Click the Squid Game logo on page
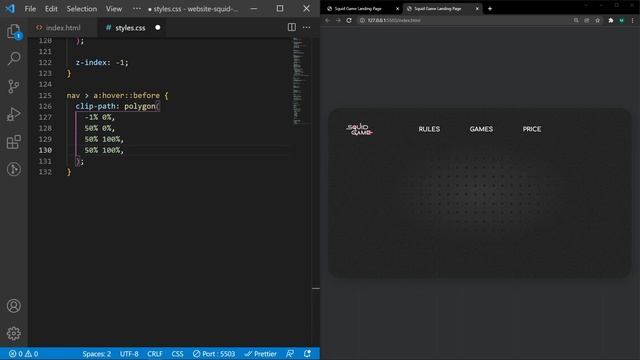Image resolution: width=640 pixels, height=360 pixels. [x=360, y=129]
